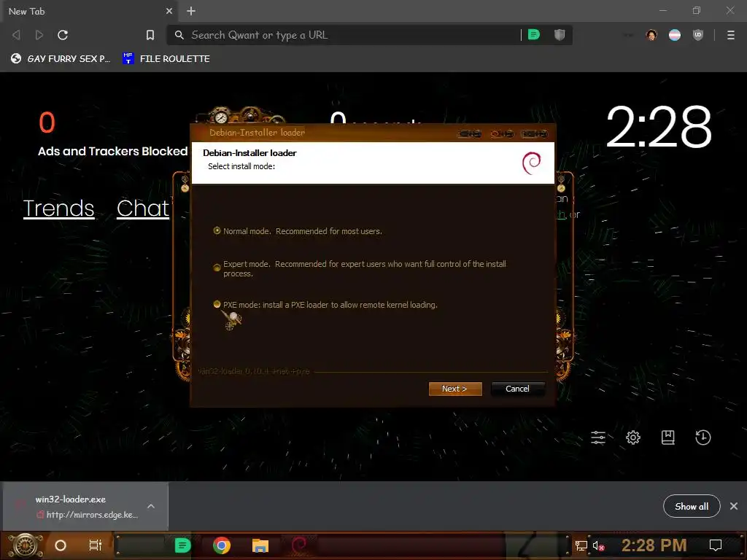
Task: Cancel the Debian-Installer loader
Action: (x=517, y=389)
